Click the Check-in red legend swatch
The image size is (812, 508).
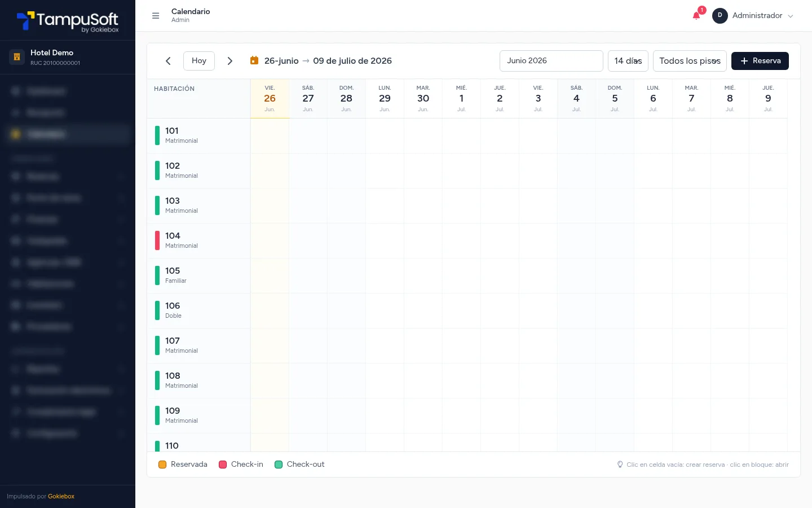[x=223, y=465]
